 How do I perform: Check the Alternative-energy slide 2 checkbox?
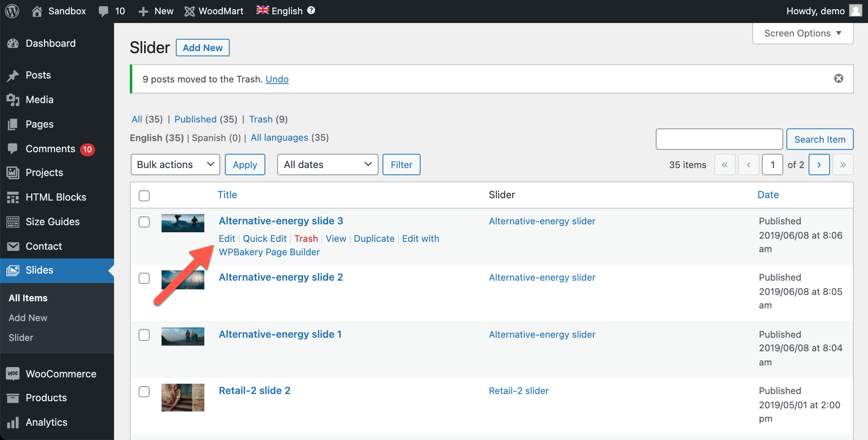144,278
